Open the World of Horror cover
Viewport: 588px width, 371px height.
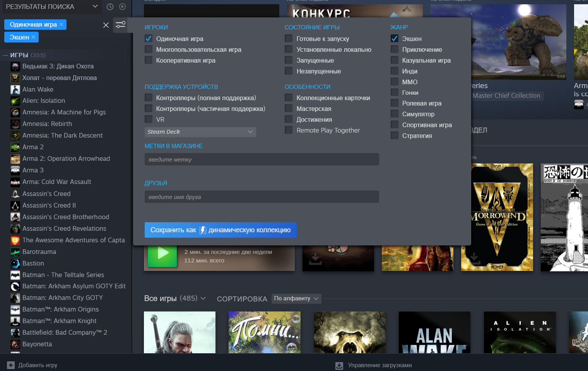pos(564,217)
